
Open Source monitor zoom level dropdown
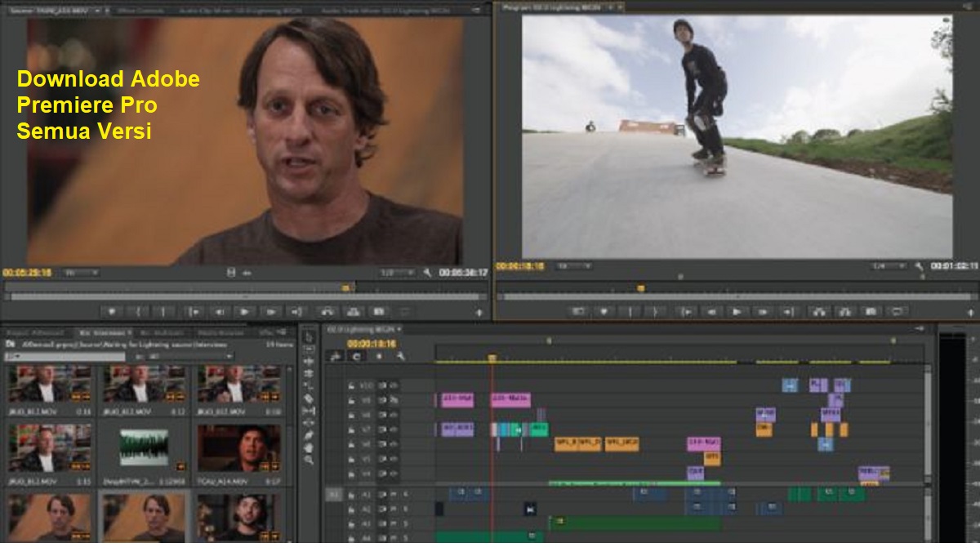click(x=82, y=273)
